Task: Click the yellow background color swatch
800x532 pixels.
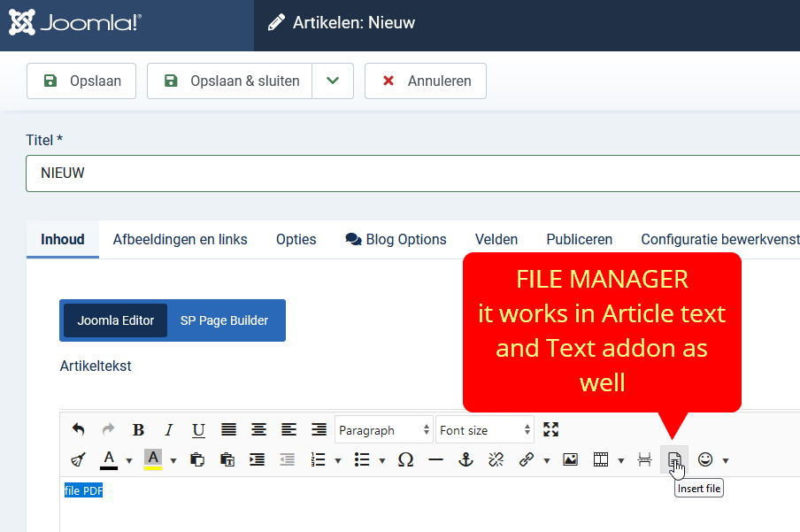Action: coord(153,459)
